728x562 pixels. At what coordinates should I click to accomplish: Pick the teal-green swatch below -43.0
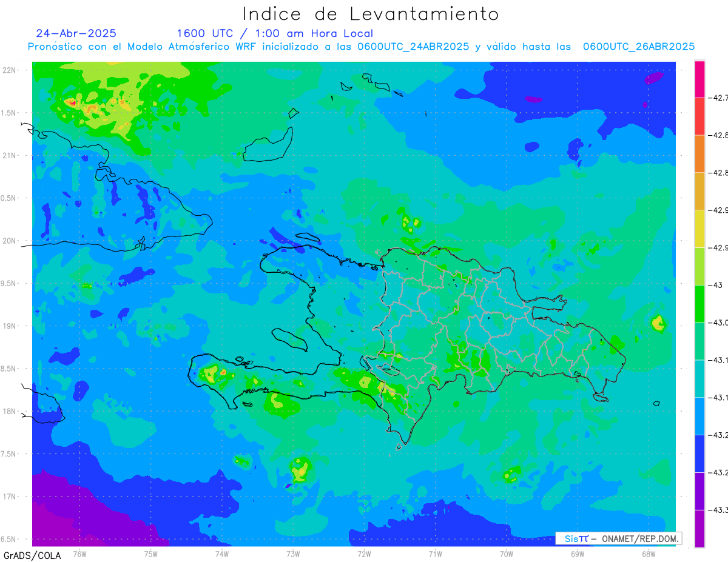(x=699, y=341)
